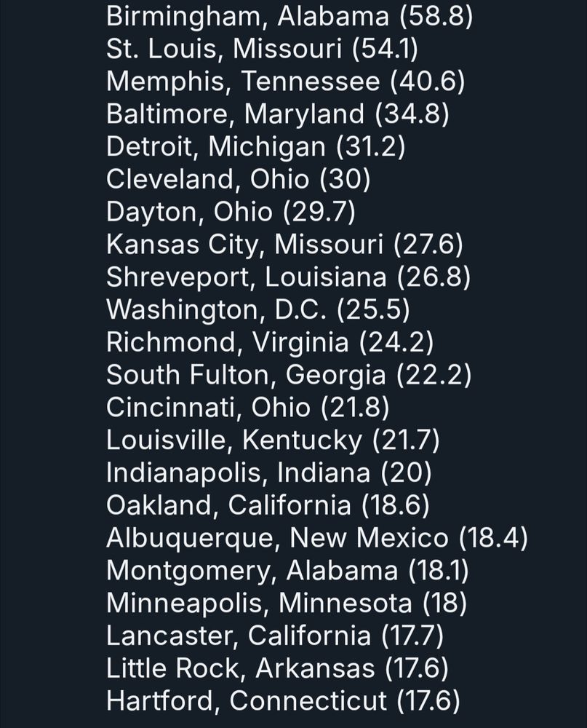Image resolution: width=587 pixels, height=728 pixels.
Task: Click Indianapolis, Indiana (20) text
Action: tap(269, 472)
